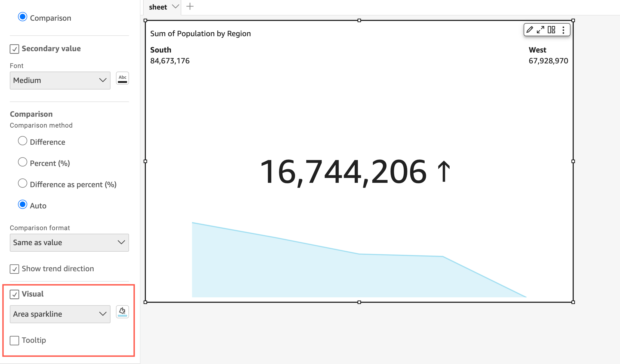Expand the Medium font size dropdown
Viewport: 620px width, 364px height.
click(60, 81)
